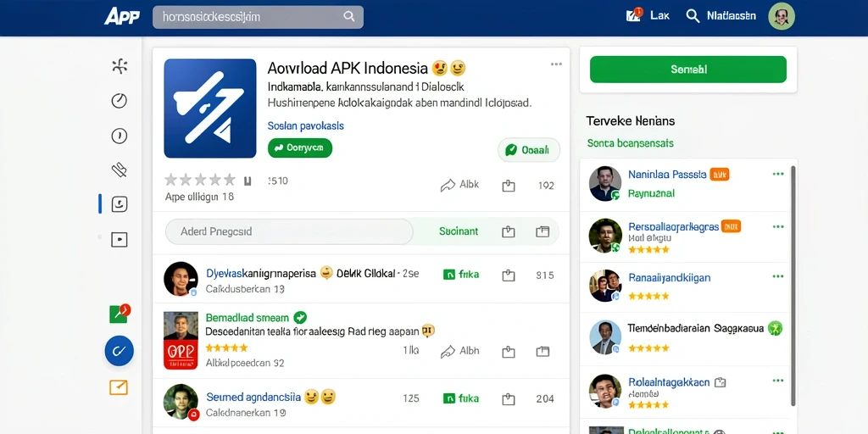Click the fuka button in 204 row
868x434 pixels.
461,398
